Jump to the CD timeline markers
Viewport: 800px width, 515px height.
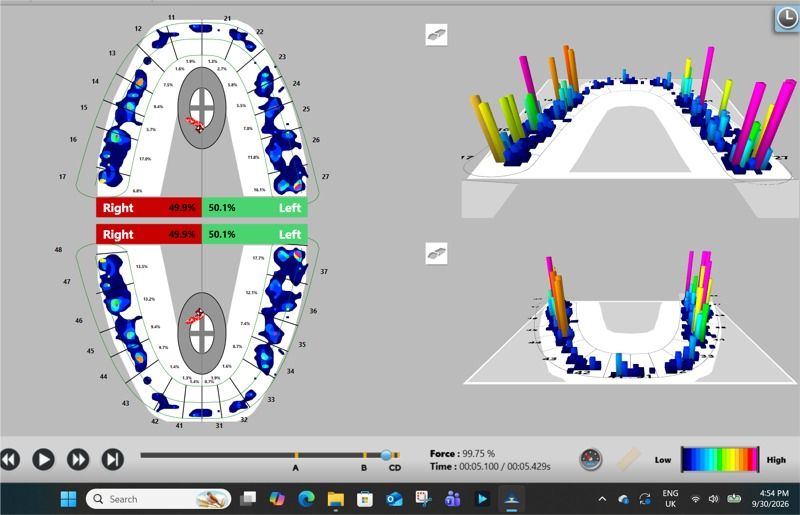(394, 467)
